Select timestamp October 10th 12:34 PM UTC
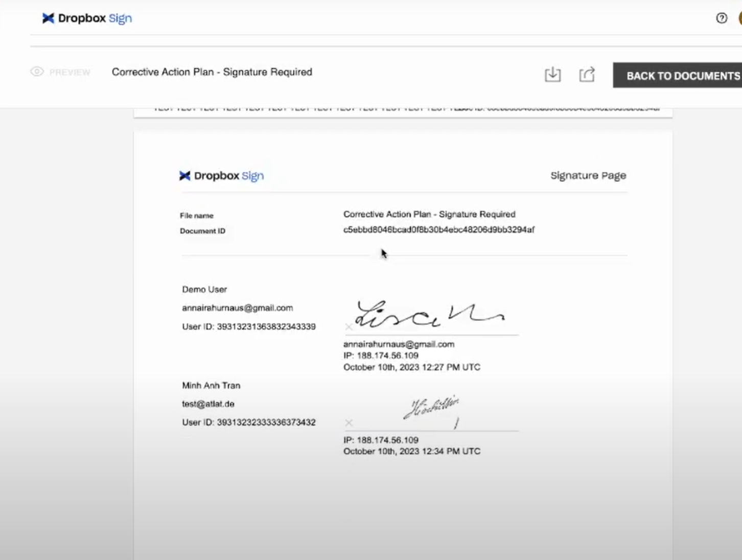This screenshot has width=742, height=560. point(412,451)
